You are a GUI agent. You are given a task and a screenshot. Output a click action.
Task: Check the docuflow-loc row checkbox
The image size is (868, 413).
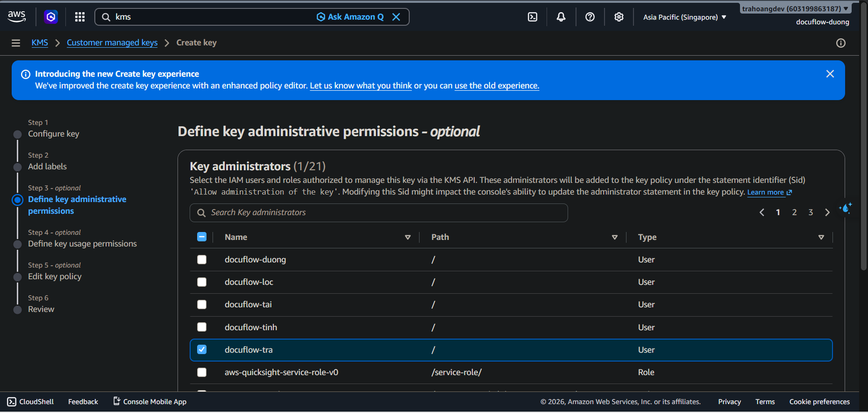tap(202, 282)
